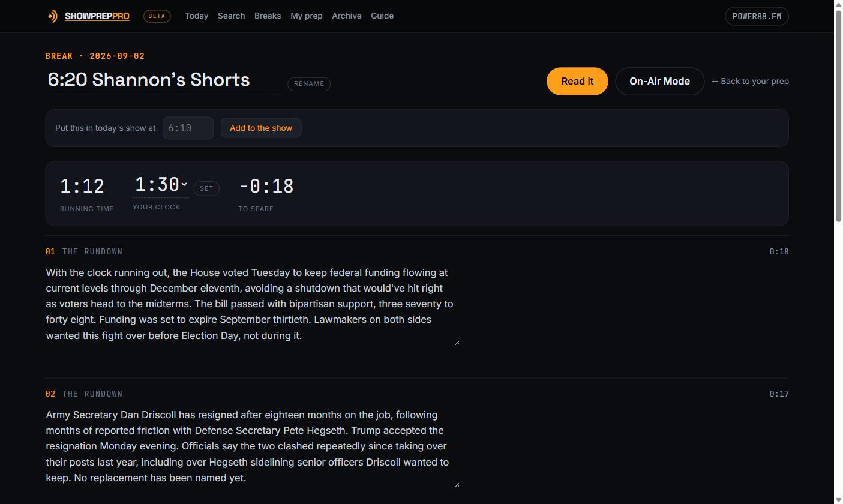The image size is (843, 504).
Task: Click the ShowPrepPro broadcast logo icon
Action: 53,16
